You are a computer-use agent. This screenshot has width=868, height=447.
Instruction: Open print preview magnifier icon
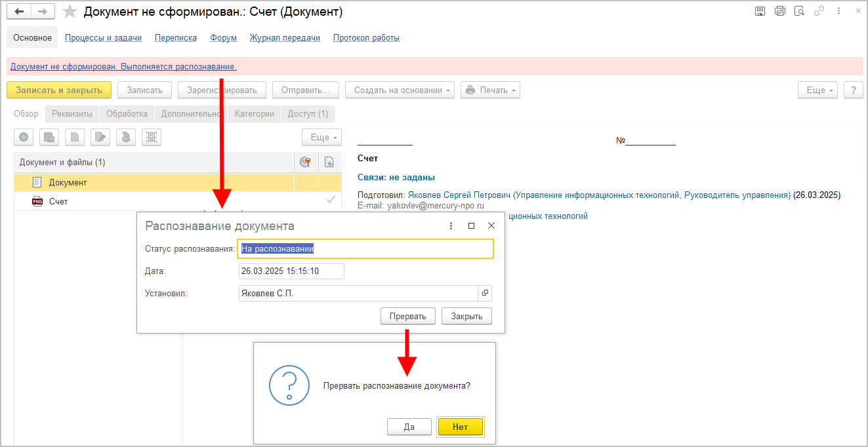click(x=799, y=11)
